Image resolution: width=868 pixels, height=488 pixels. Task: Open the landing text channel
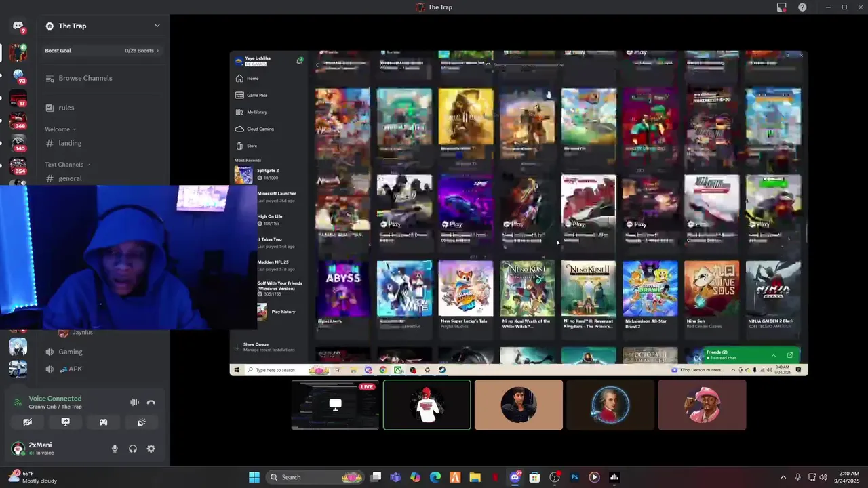pyautogui.click(x=70, y=143)
